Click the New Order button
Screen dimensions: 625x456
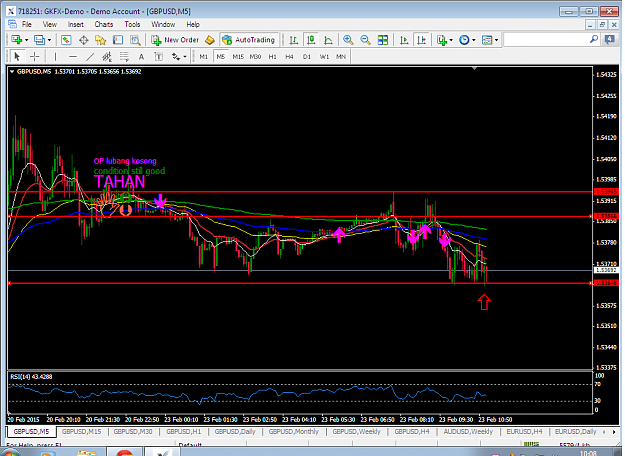175,40
